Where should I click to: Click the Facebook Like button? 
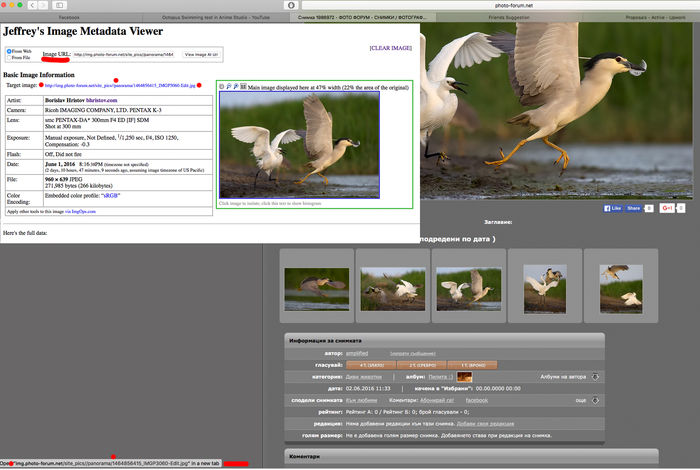612,208
